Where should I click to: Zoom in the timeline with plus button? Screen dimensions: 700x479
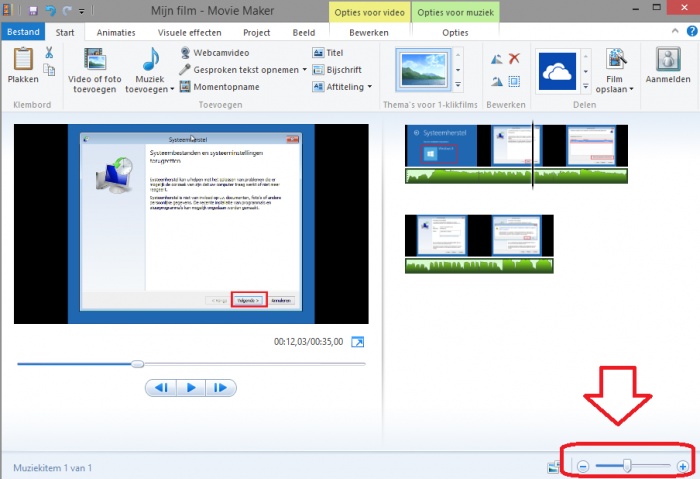click(682, 467)
